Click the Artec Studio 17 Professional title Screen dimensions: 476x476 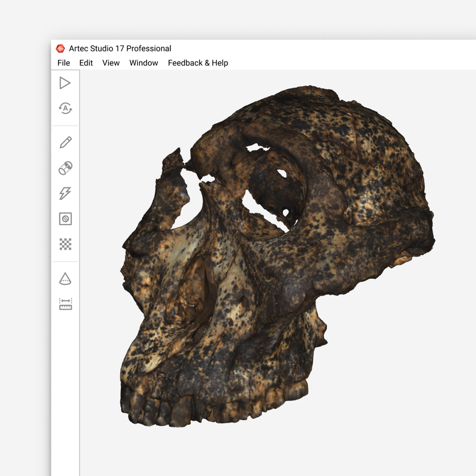tap(120, 49)
